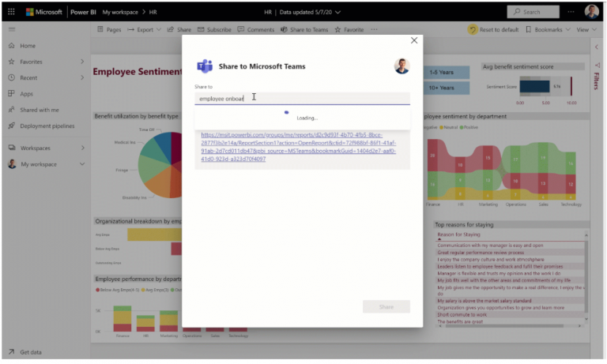Open the header more options ellipsis
The height and width of the screenshot is (364, 607).
(571, 12)
